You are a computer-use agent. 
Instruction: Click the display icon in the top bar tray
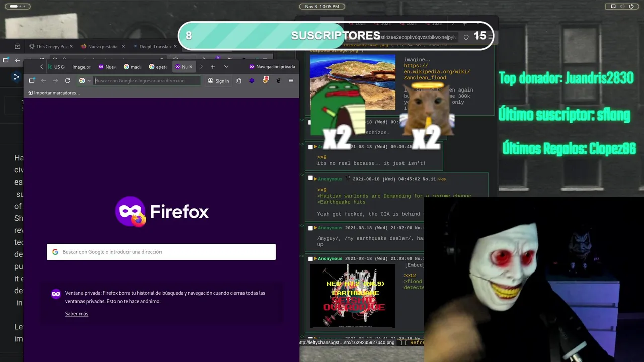[x=613, y=6]
